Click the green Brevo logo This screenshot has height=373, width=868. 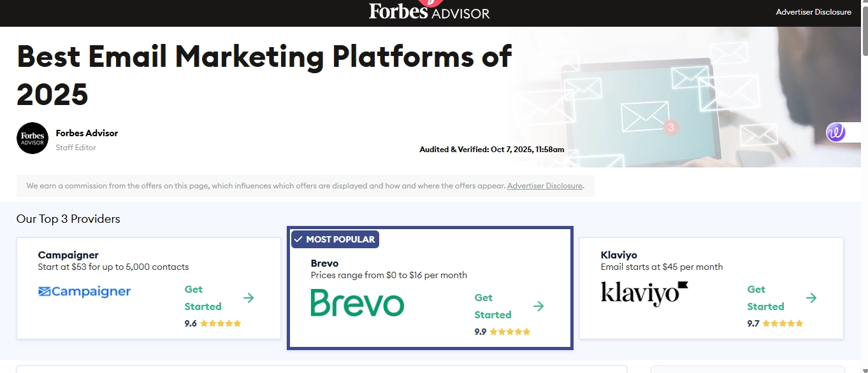pyautogui.click(x=357, y=303)
